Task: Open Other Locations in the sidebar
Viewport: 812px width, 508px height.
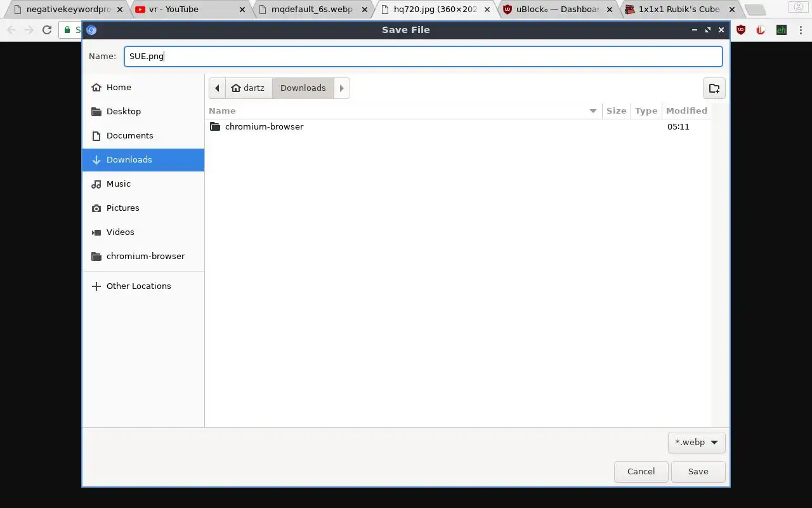Action: point(143,286)
